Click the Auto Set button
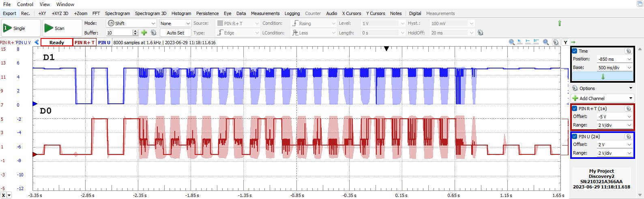Screen dimensions: 644x199 click(175, 33)
